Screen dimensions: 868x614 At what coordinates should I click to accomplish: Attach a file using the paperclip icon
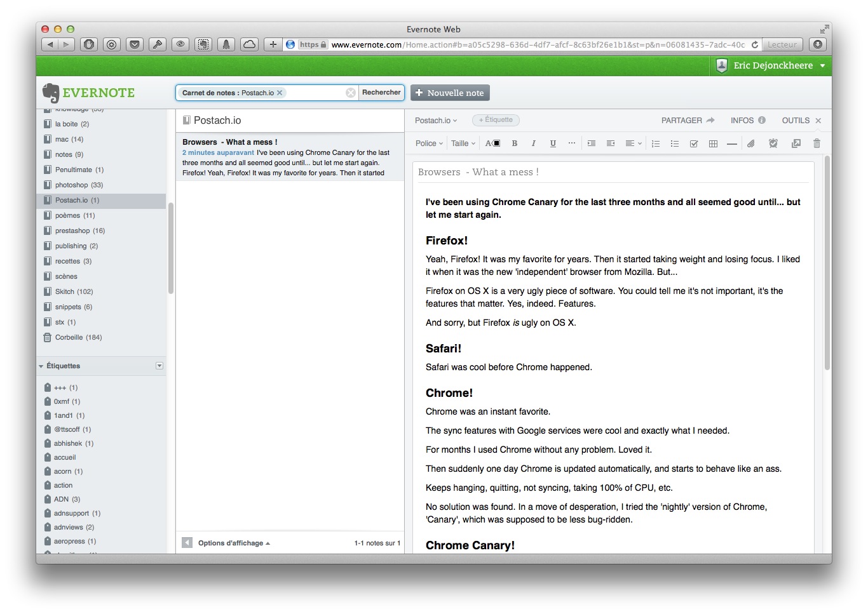point(751,143)
